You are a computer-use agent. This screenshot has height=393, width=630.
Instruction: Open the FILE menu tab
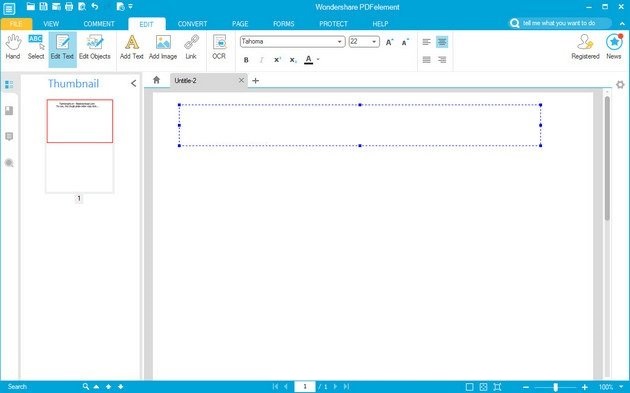[16, 24]
